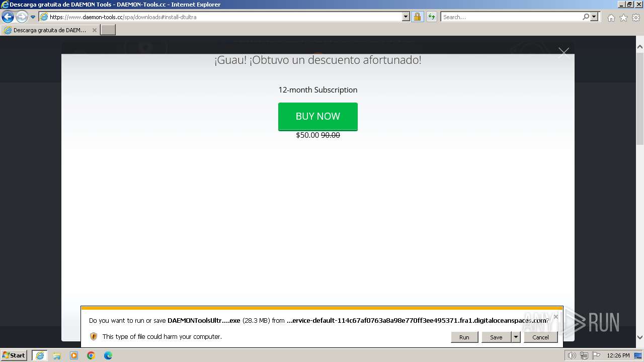Click the search magnifier icon
The width and height of the screenshot is (644, 362).
[x=586, y=17]
